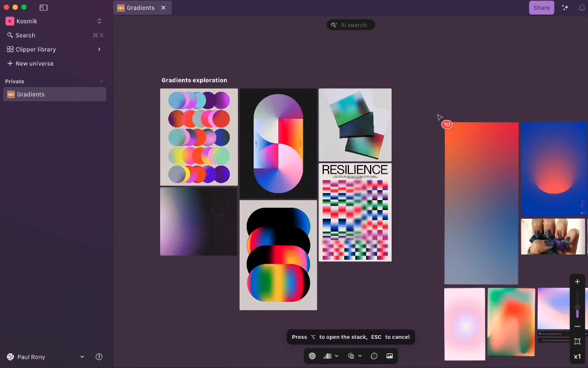The height and width of the screenshot is (368, 588).
Task: Click the help question mark icon
Action: coord(99,356)
